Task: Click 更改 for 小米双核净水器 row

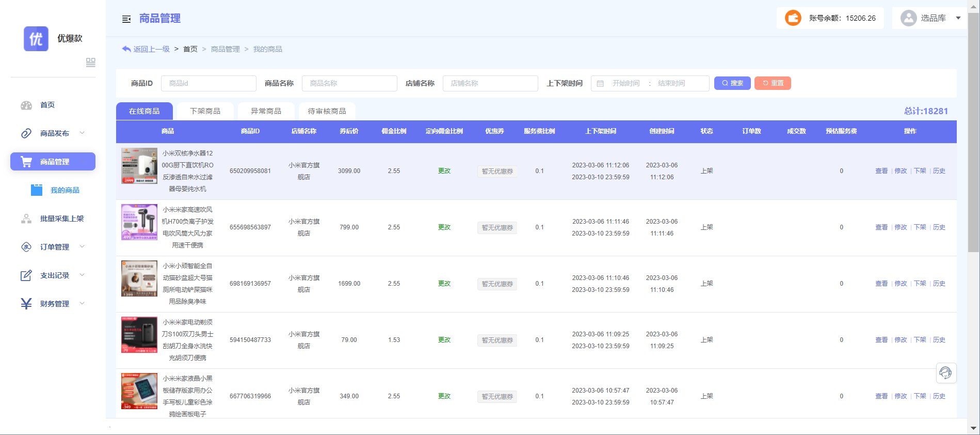Action: coord(444,171)
